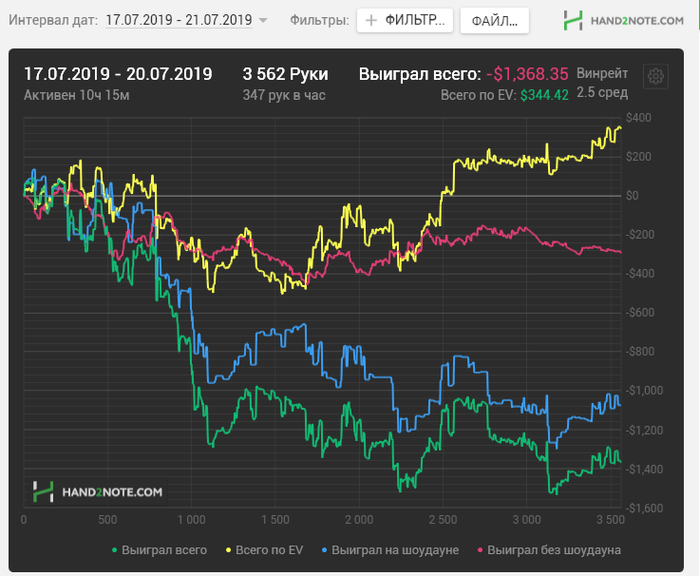Click the yellow legend dot for Всего по EV

229,551
